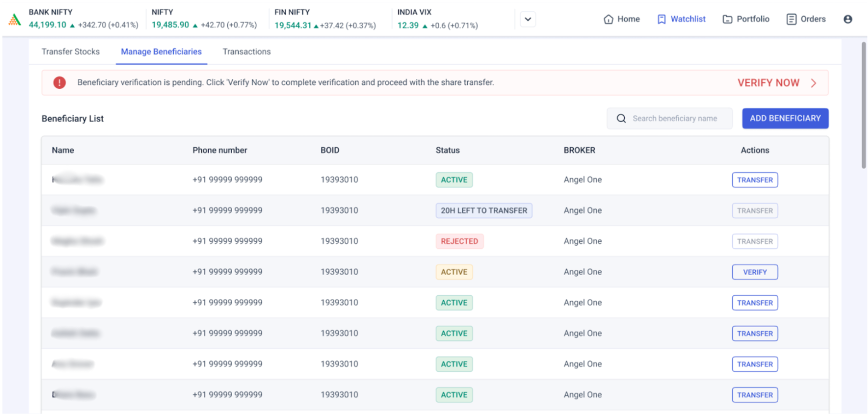
Task: Click the Portfolio folder icon
Action: click(727, 19)
